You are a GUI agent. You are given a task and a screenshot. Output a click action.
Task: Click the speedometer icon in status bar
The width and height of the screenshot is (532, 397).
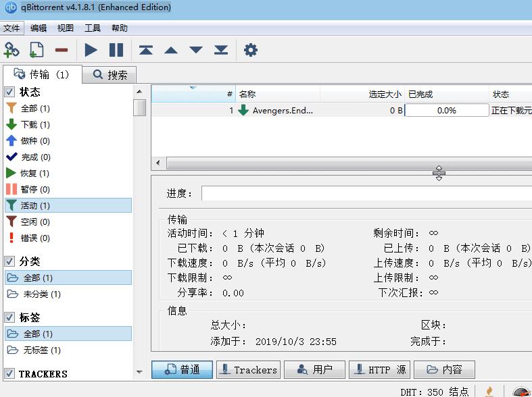522,392
